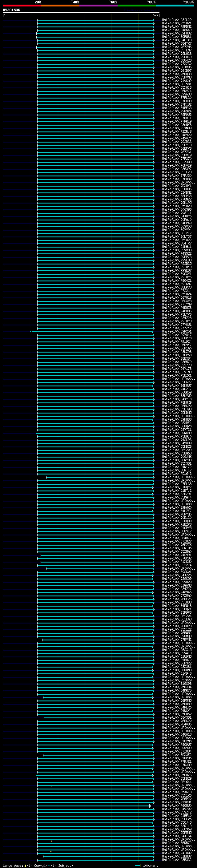Click alignment bar for UniRef100_A6QWU0
The width and height of the screenshot is (197, 868).
pyautogui.click(x=94, y=806)
